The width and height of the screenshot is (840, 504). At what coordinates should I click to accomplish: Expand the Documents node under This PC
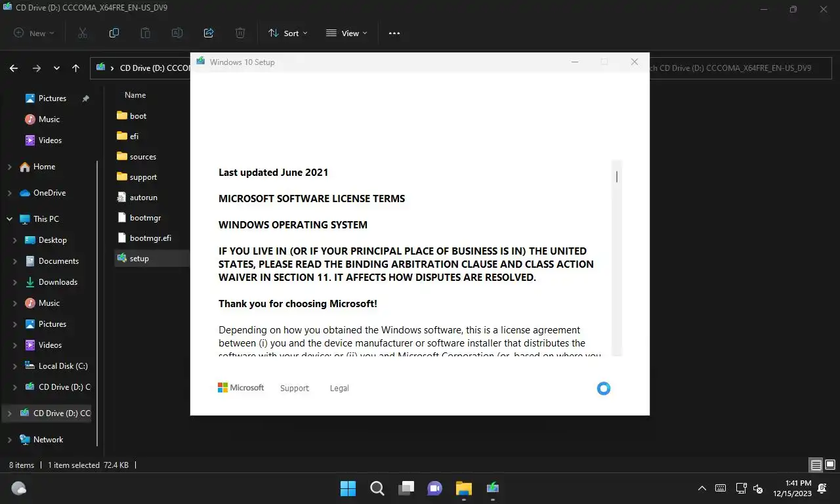coord(15,261)
